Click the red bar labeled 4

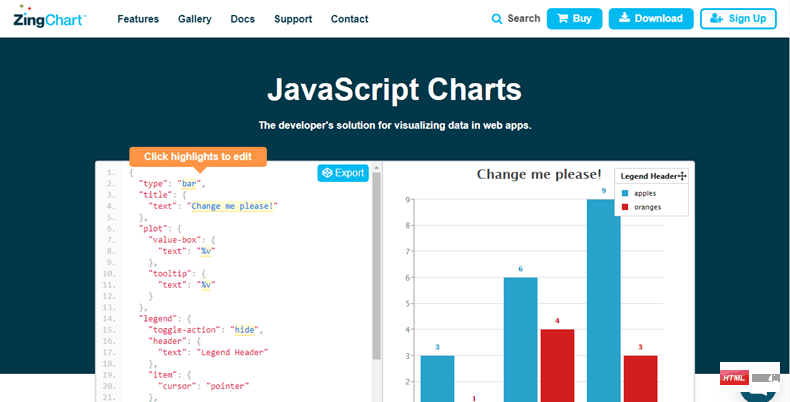coord(557,366)
